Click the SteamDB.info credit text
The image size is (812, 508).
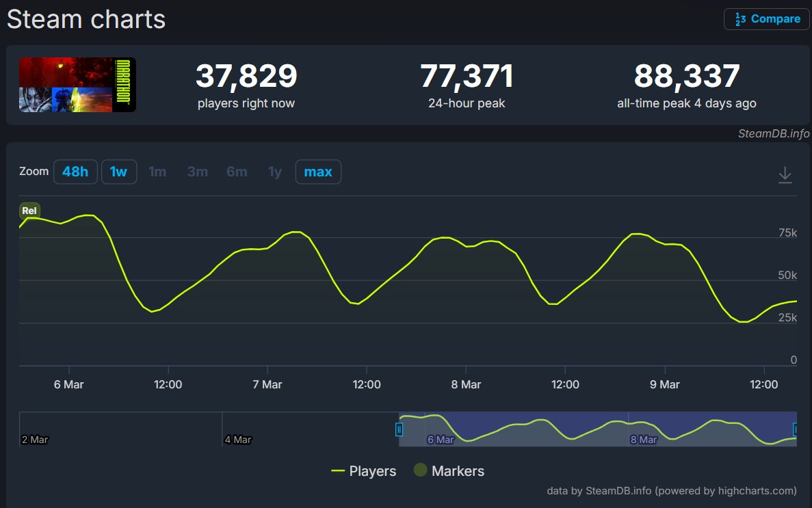(773, 133)
